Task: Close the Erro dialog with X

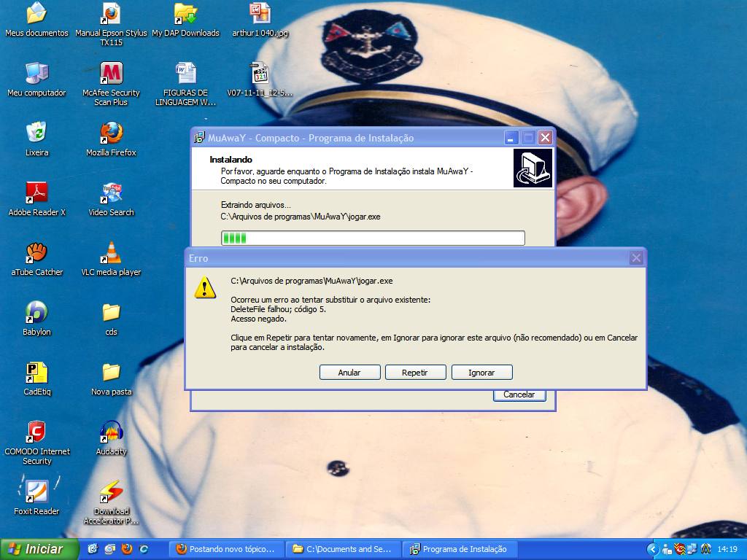Action: pos(636,258)
